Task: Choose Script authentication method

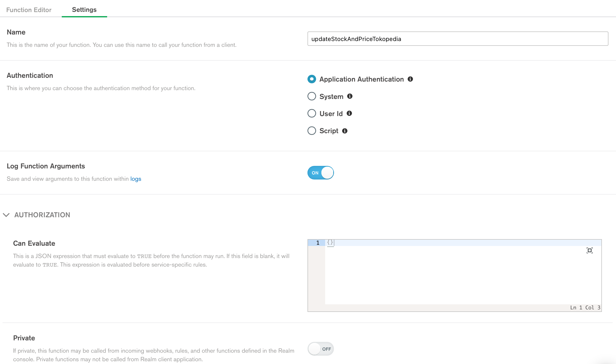Action: [312, 131]
